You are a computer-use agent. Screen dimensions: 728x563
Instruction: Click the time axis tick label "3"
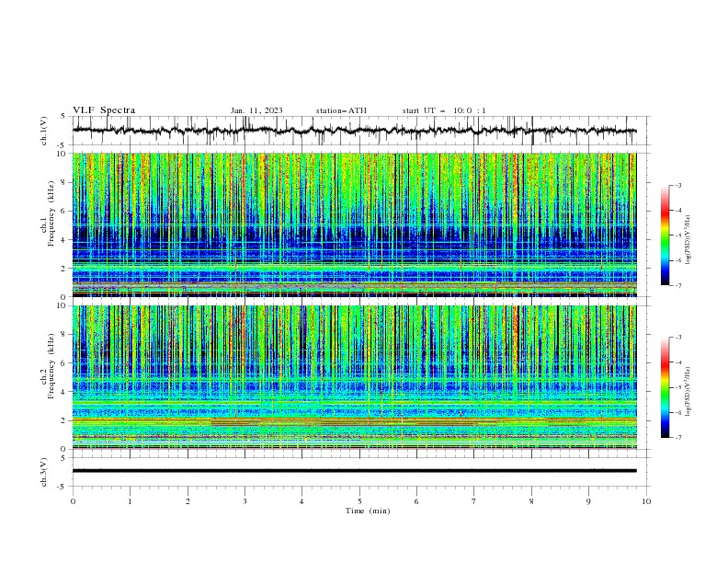point(245,501)
